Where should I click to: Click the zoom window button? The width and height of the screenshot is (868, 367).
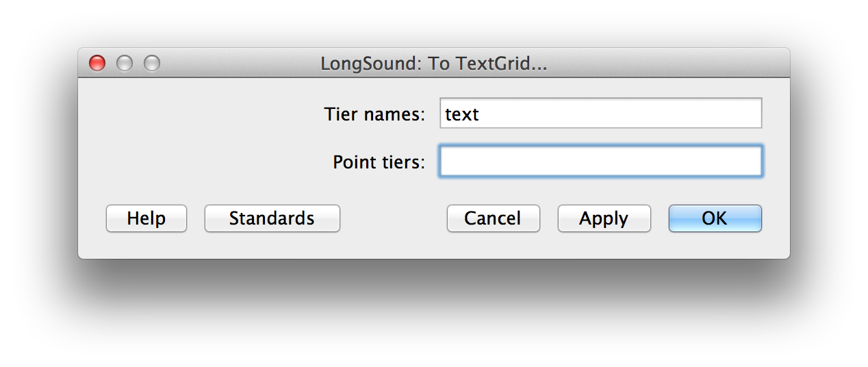[152, 64]
